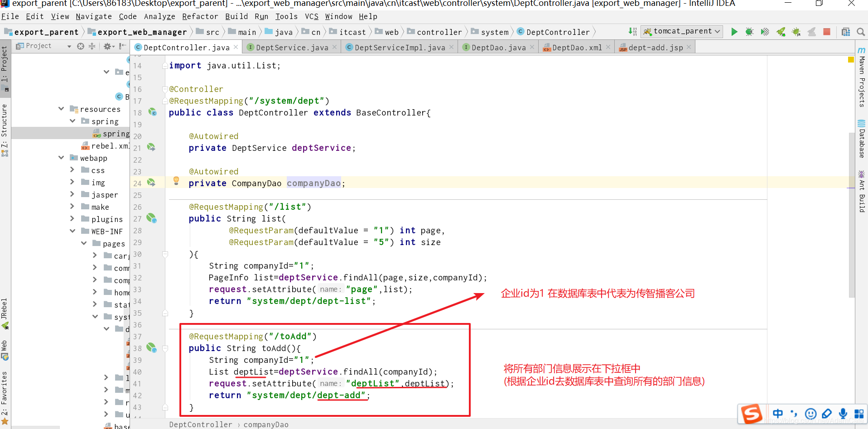The width and height of the screenshot is (868, 429).
Task: Click the intention light bulb on line 24
Action: 176,181
